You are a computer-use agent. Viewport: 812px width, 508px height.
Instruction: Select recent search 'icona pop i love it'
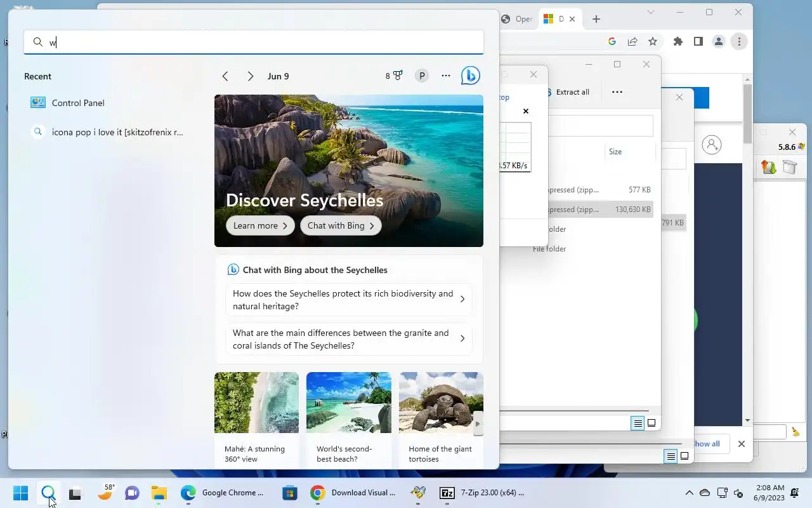pos(117,132)
